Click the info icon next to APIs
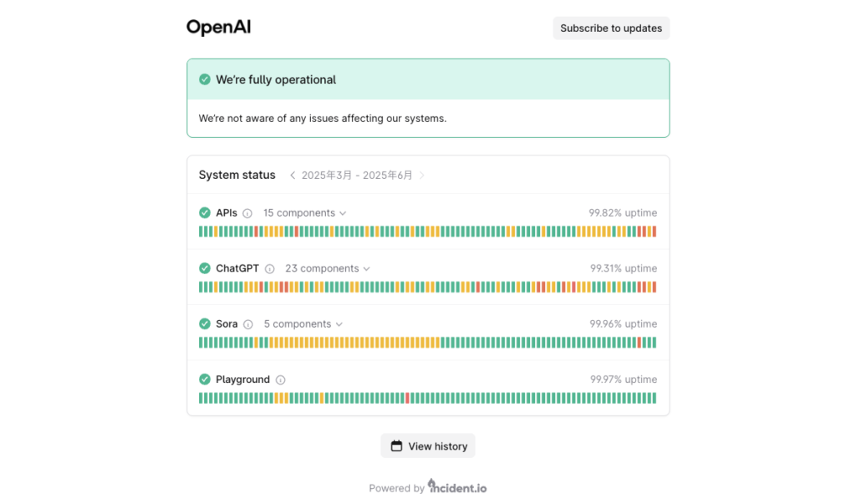The image size is (856, 504). 247,213
